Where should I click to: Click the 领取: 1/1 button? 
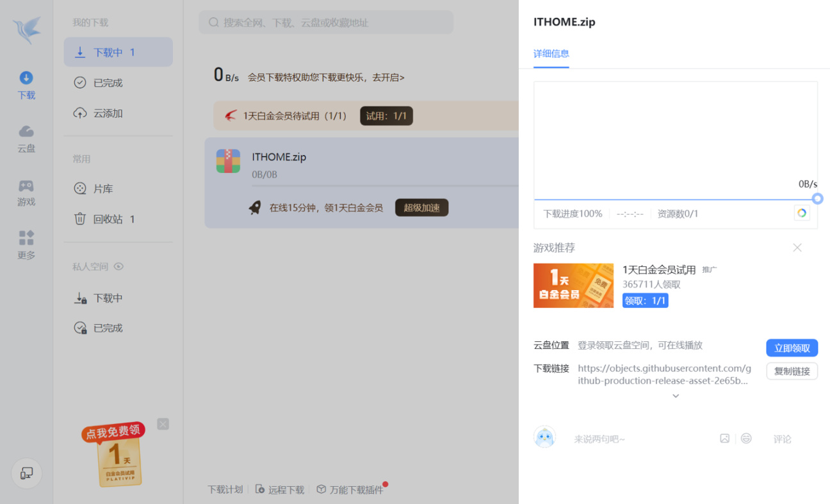tap(645, 300)
